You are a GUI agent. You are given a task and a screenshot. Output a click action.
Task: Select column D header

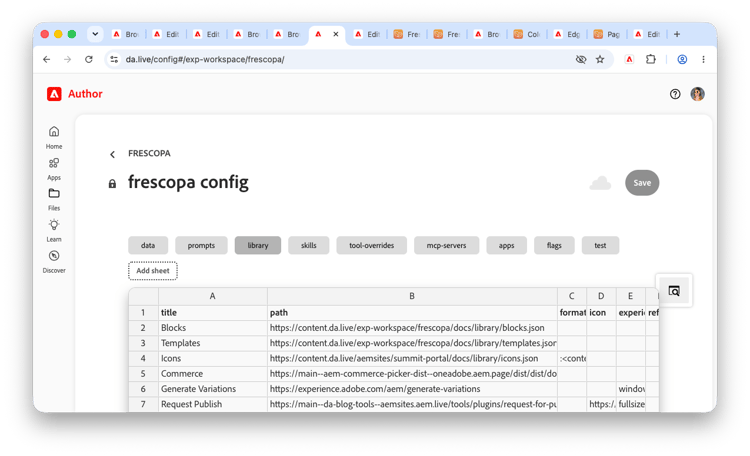(601, 296)
